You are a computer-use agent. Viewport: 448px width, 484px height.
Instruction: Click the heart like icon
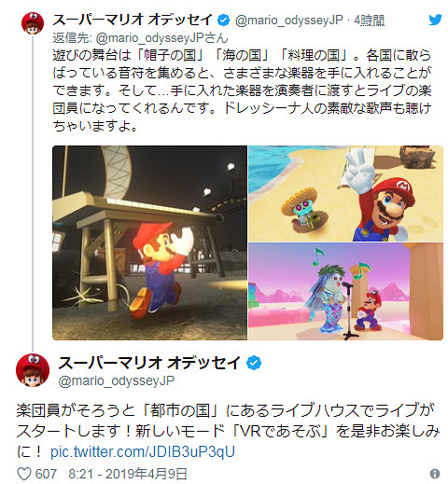[24, 474]
